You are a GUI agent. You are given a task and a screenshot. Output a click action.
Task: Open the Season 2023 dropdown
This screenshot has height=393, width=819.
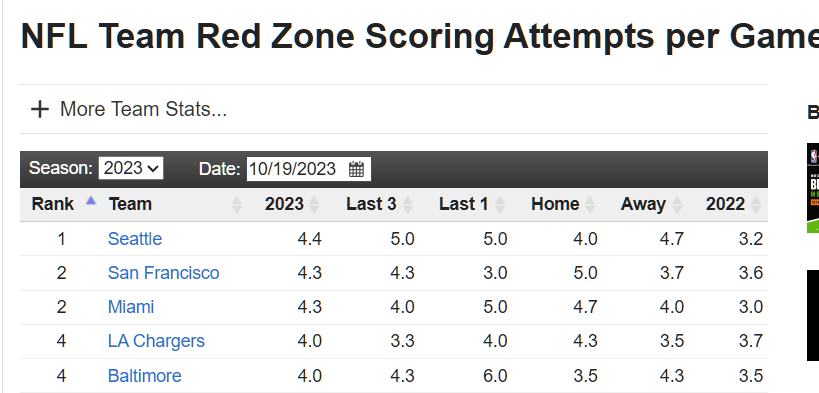tap(131, 168)
